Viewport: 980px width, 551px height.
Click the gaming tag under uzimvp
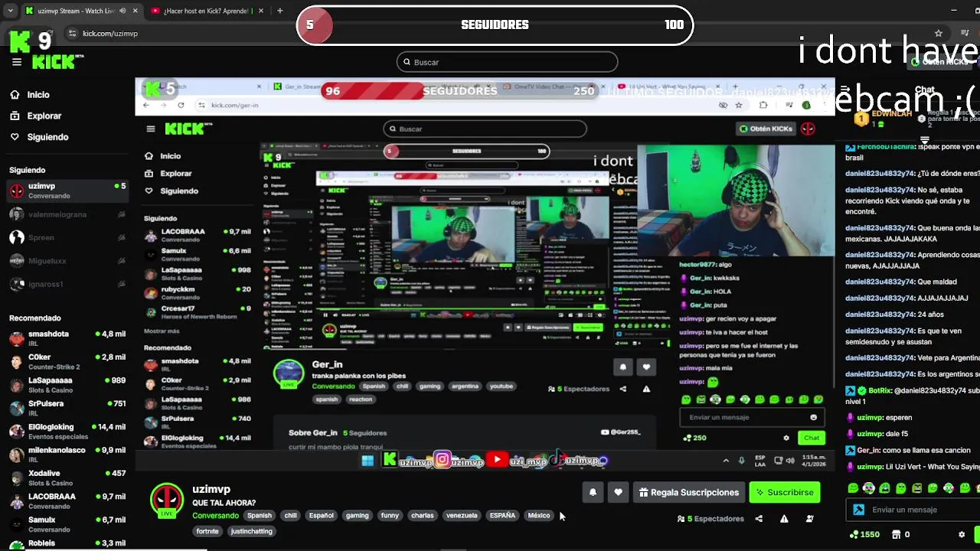click(x=358, y=516)
